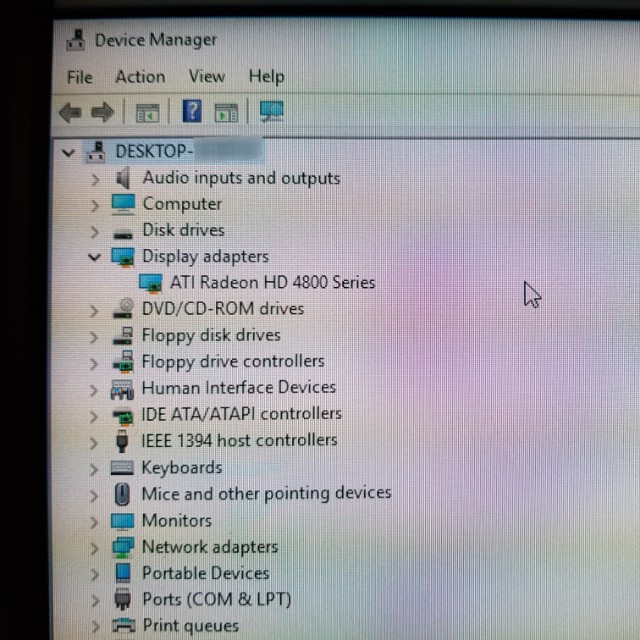Click the DVD/CD-ROM drives disc icon
Viewport: 640px width, 640px height.
point(123,309)
